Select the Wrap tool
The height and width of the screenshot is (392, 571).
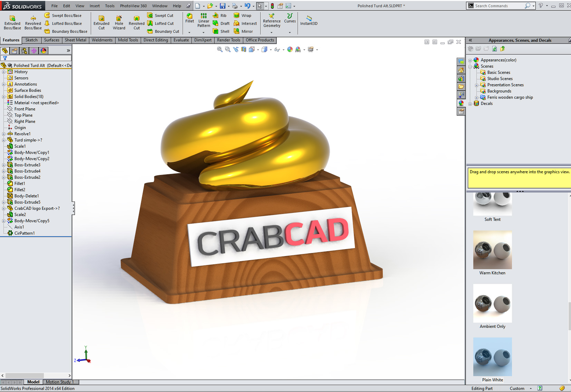point(242,16)
